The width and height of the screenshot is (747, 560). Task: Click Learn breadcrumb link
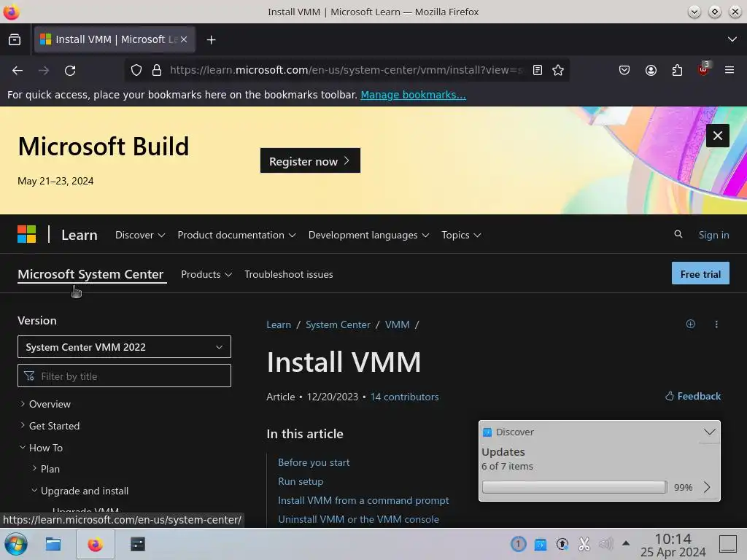pyautogui.click(x=279, y=324)
